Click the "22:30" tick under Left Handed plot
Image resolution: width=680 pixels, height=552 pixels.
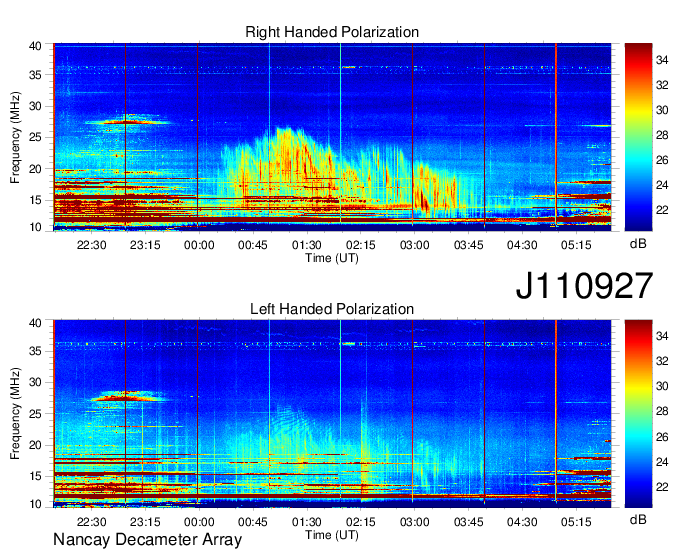pyautogui.click(x=92, y=522)
